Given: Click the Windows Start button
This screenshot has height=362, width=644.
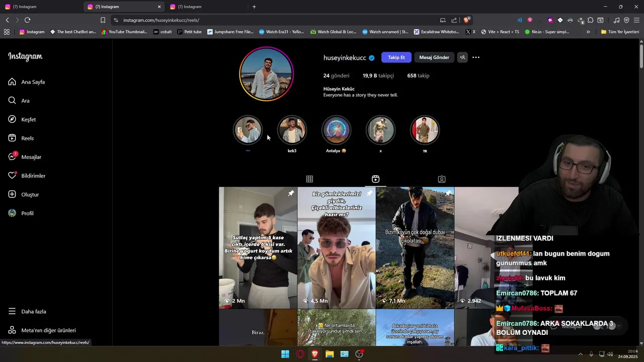Looking at the screenshot, I should click(285, 354).
